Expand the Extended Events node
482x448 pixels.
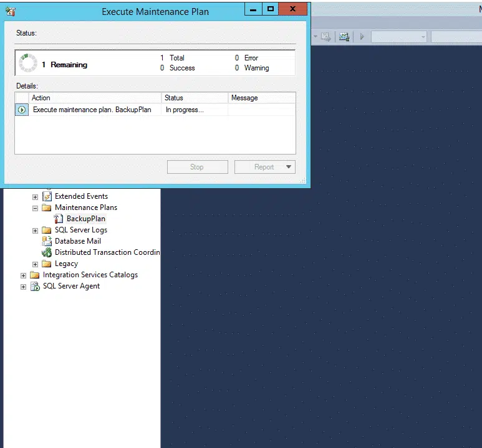36,197
